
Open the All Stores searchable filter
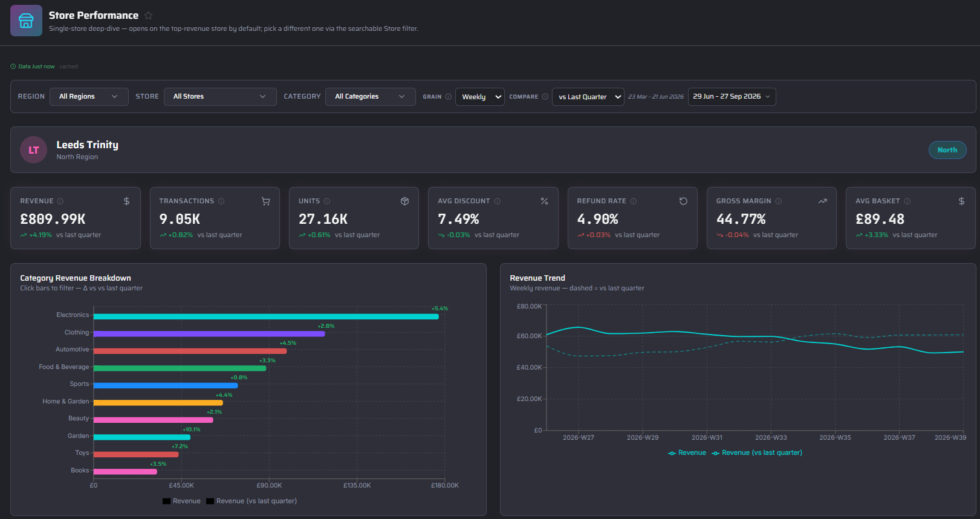coord(220,97)
